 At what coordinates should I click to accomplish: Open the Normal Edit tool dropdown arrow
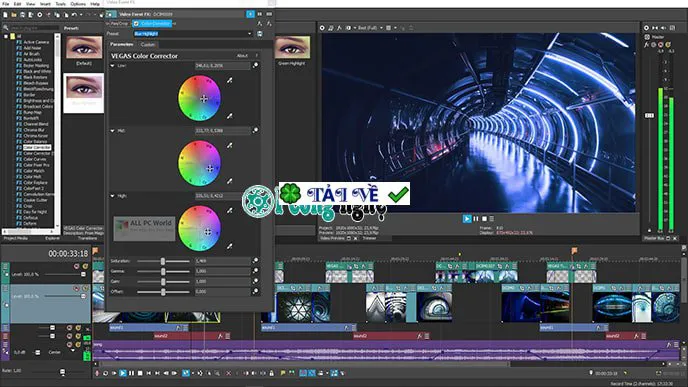click(x=192, y=373)
